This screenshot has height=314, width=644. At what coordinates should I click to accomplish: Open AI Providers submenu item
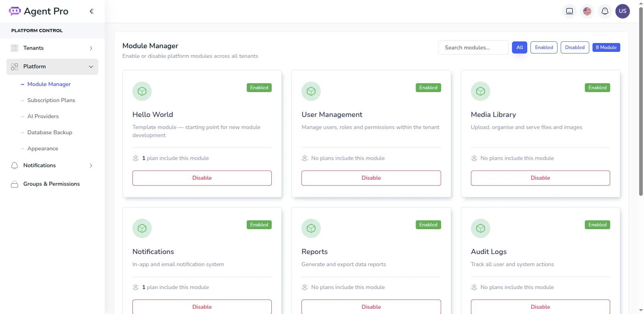[x=43, y=116]
